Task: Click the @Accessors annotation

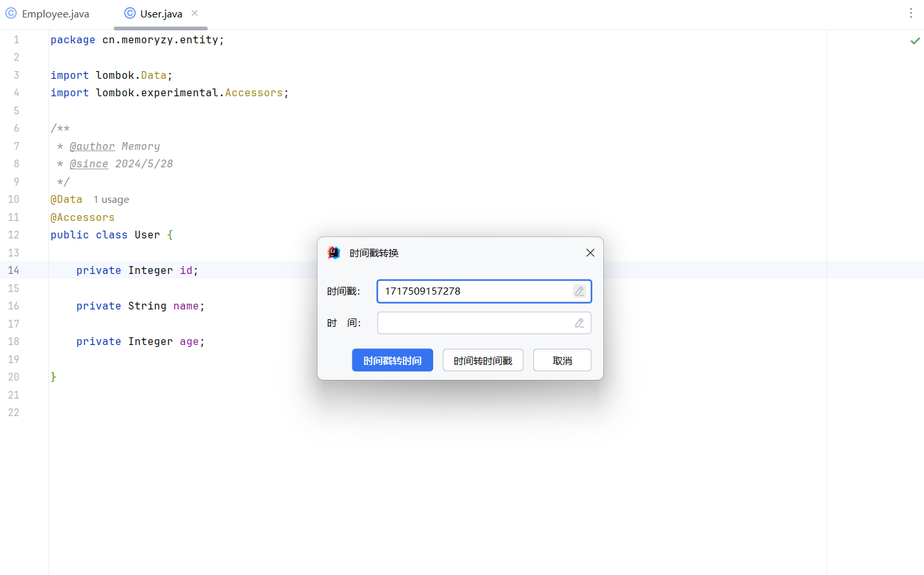Action: tap(83, 218)
